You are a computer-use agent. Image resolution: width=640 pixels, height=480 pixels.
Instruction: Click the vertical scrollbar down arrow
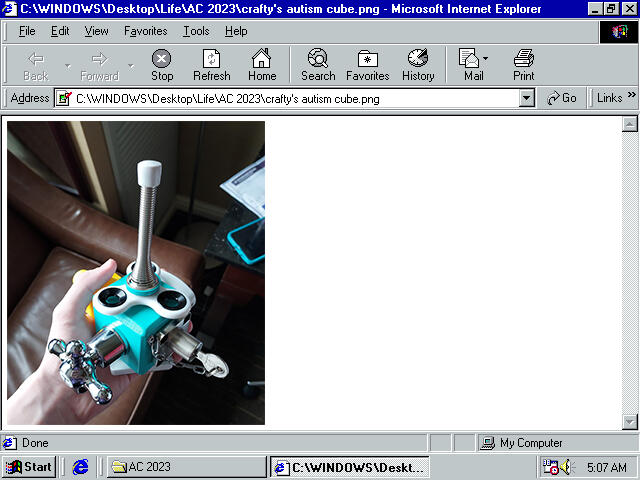(x=630, y=421)
